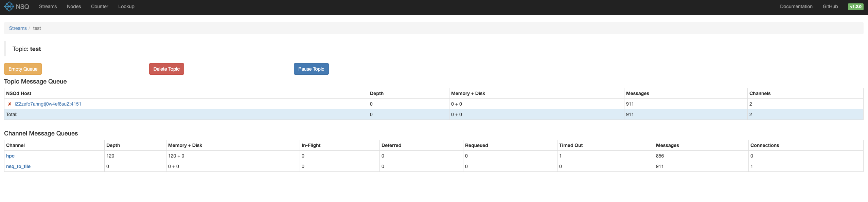Click the 'Topic Message Queue' heading
Screen dimensions: 868x202
(35, 81)
